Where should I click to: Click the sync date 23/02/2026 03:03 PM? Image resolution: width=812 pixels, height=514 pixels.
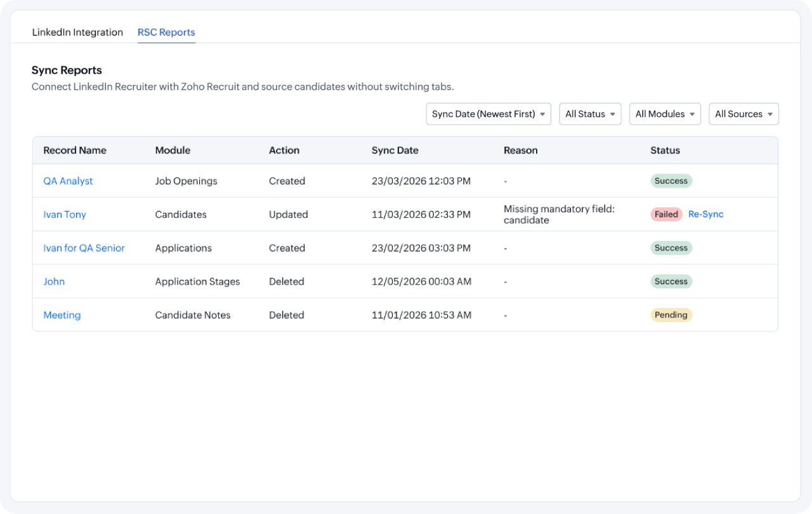click(x=421, y=248)
